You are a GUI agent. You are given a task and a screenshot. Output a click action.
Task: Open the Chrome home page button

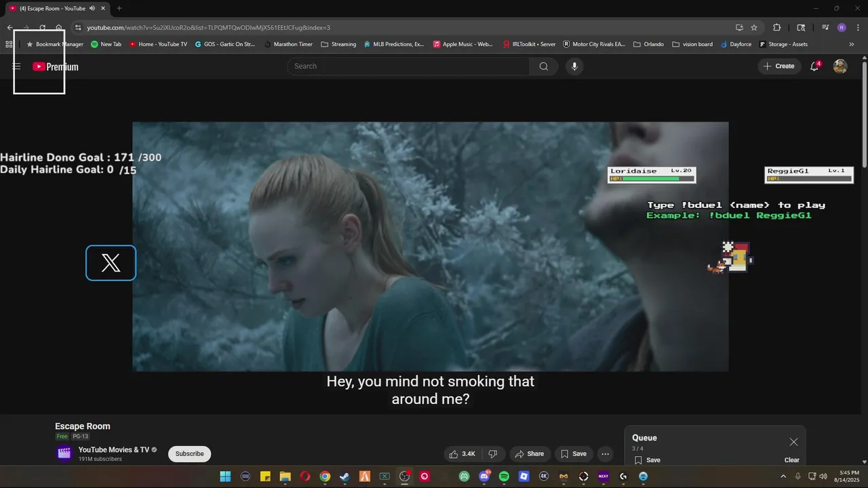59,28
